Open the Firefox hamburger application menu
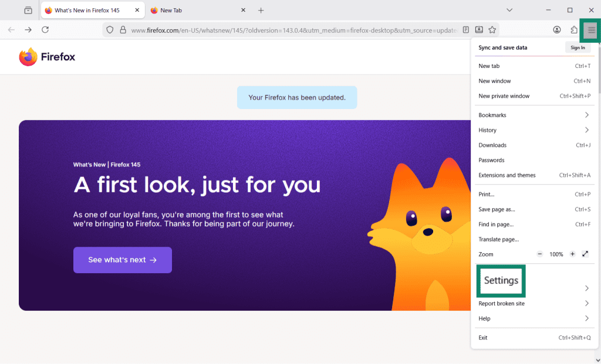Viewport: 601px width, 364px height. click(590, 30)
